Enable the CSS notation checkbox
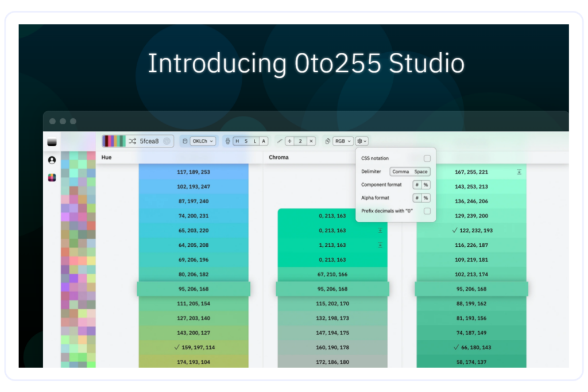Image resolution: width=588 pixels, height=392 pixels. 427,158
